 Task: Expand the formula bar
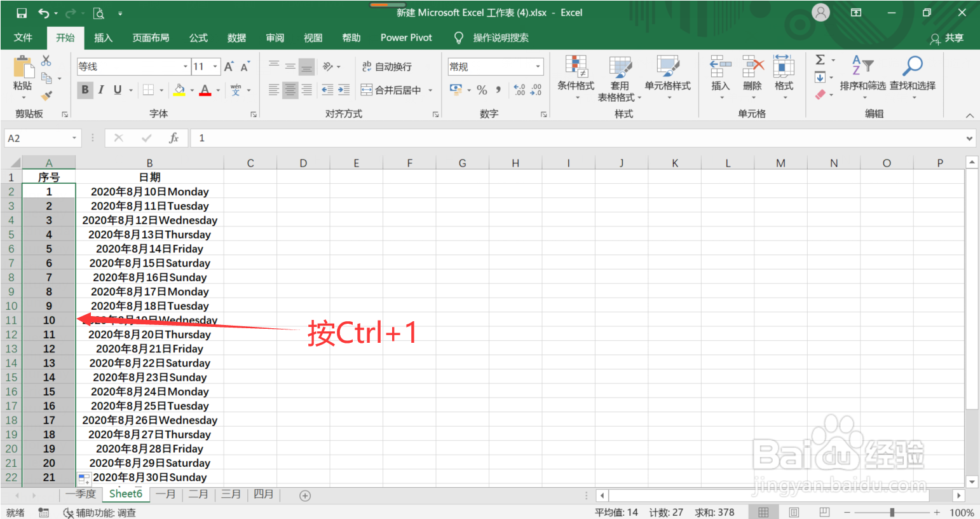pyautogui.click(x=970, y=138)
